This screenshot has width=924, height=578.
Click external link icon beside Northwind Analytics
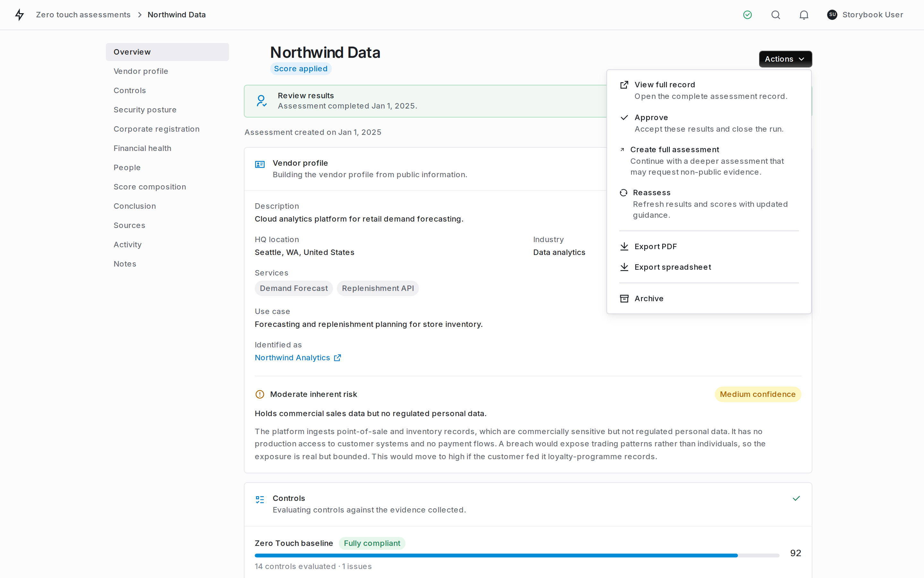(x=337, y=358)
